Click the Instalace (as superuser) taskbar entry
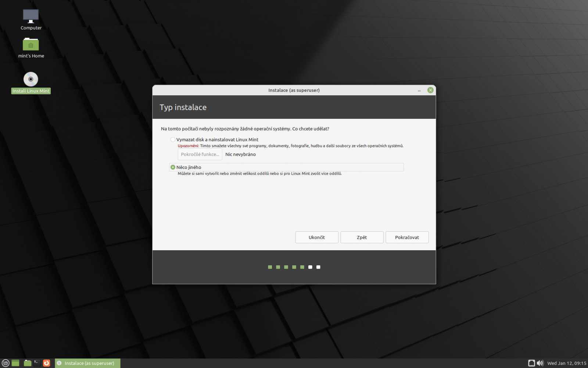The image size is (588, 368). (88, 363)
